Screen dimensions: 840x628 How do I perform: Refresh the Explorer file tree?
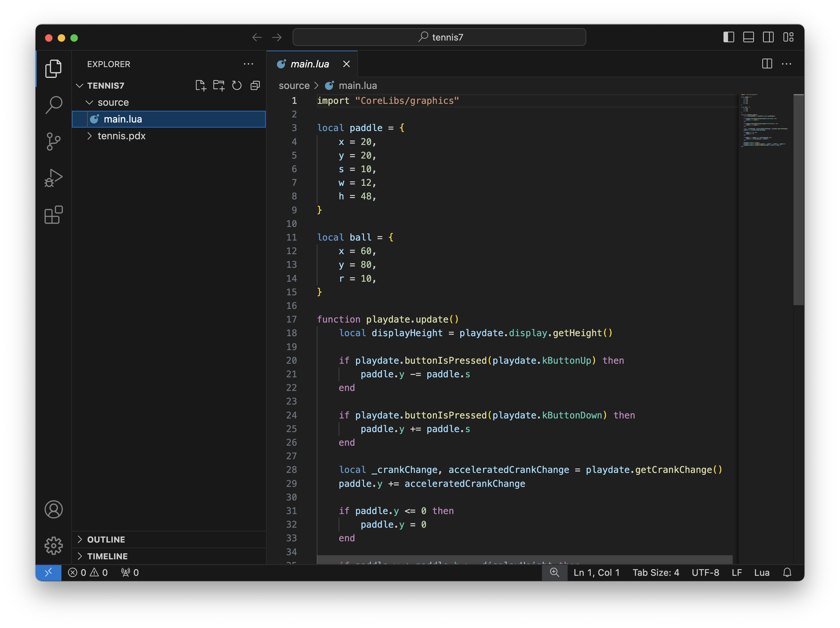point(237,85)
